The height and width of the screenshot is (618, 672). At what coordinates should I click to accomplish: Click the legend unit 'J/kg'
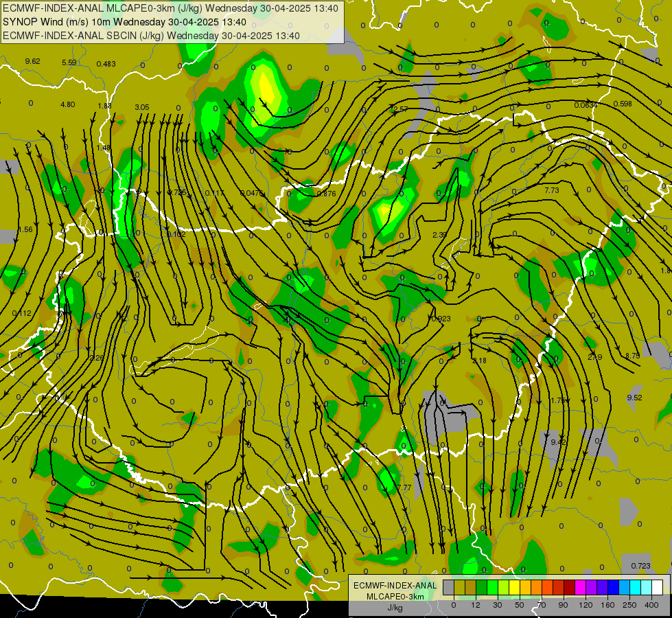click(395, 608)
